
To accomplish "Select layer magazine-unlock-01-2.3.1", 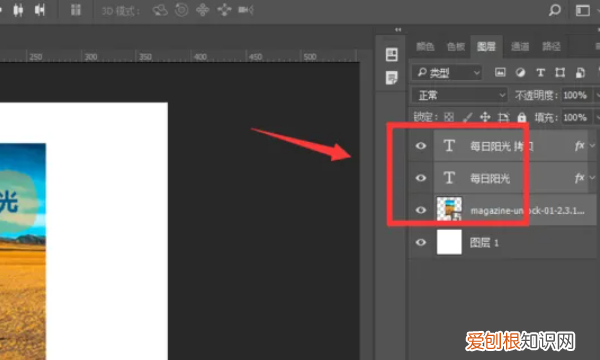I will tap(527, 210).
